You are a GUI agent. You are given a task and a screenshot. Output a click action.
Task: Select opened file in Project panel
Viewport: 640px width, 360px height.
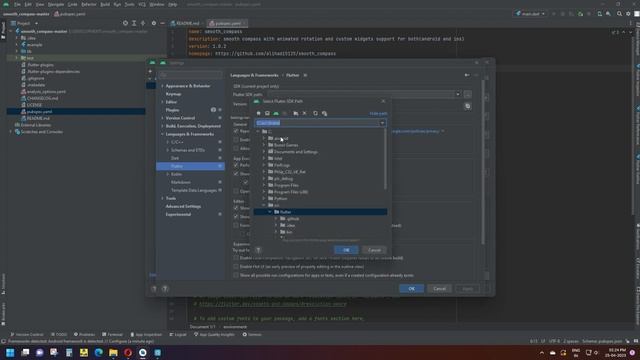pyautogui.click(x=125, y=23)
